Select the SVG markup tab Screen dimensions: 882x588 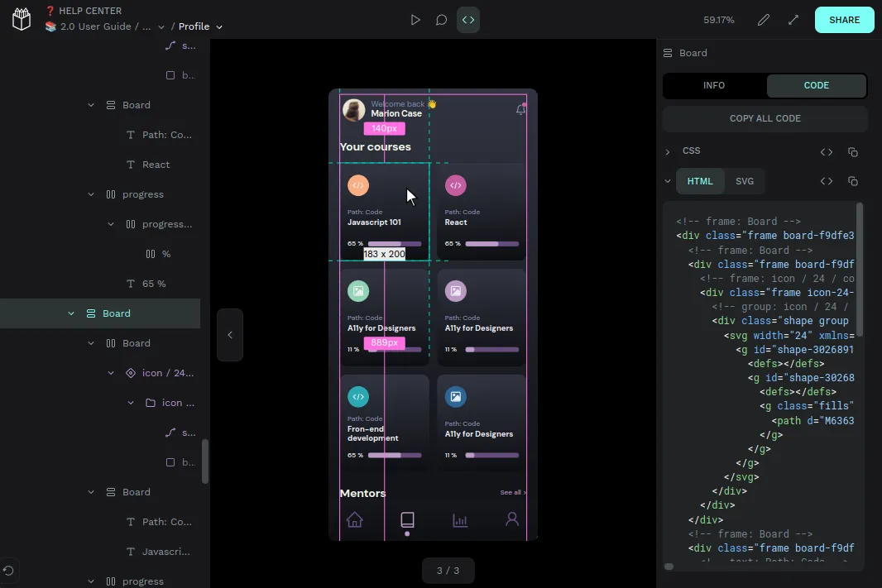click(x=745, y=181)
